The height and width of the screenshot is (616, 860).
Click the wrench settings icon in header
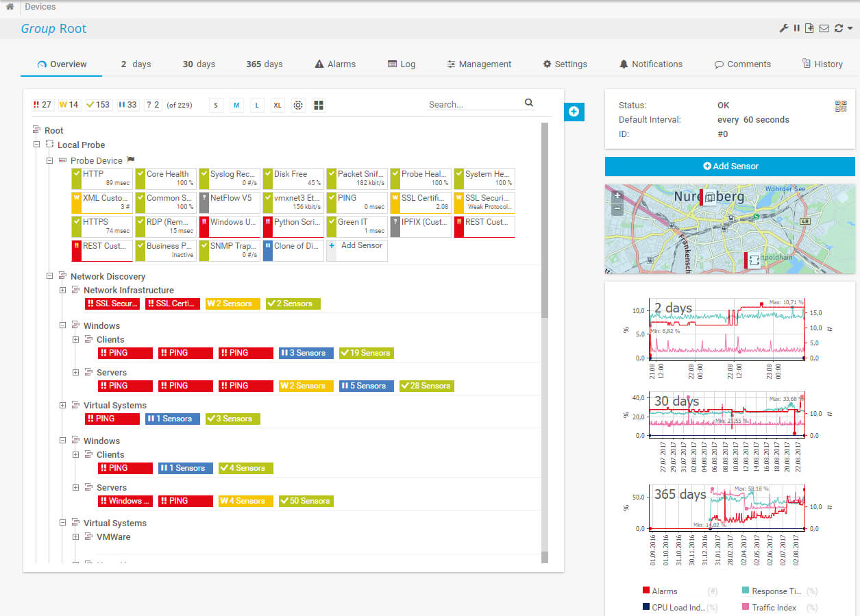[x=784, y=28]
